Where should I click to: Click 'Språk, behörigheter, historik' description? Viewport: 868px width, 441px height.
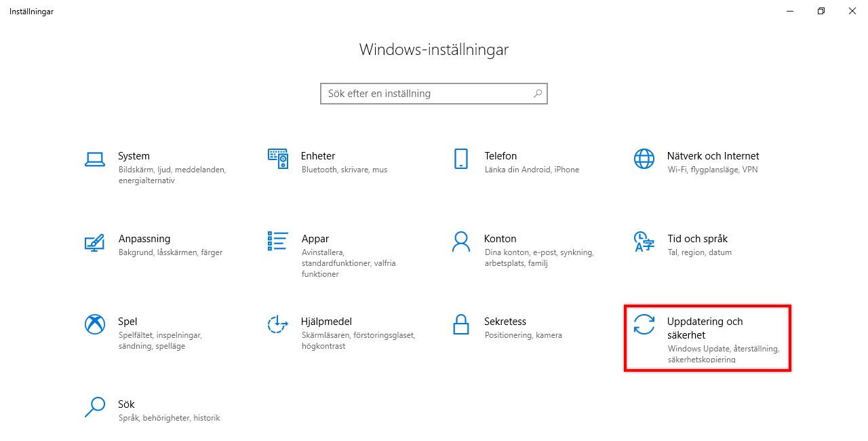click(x=169, y=418)
